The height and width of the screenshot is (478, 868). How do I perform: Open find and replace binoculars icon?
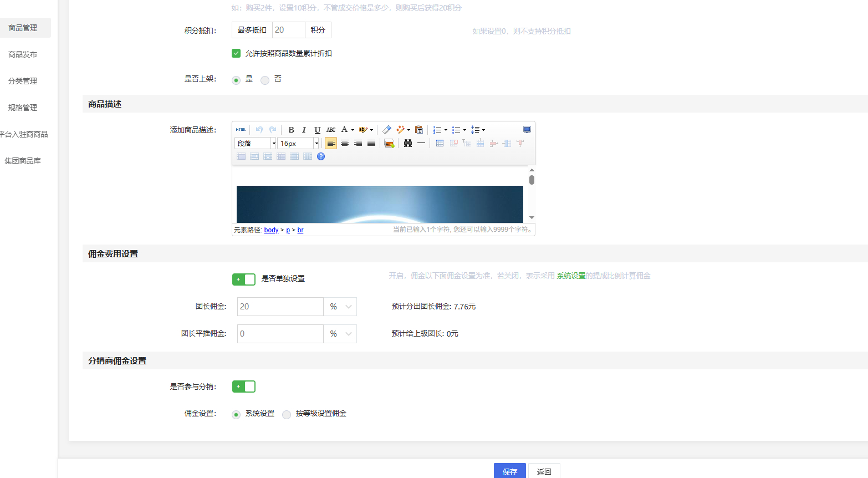(x=408, y=143)
